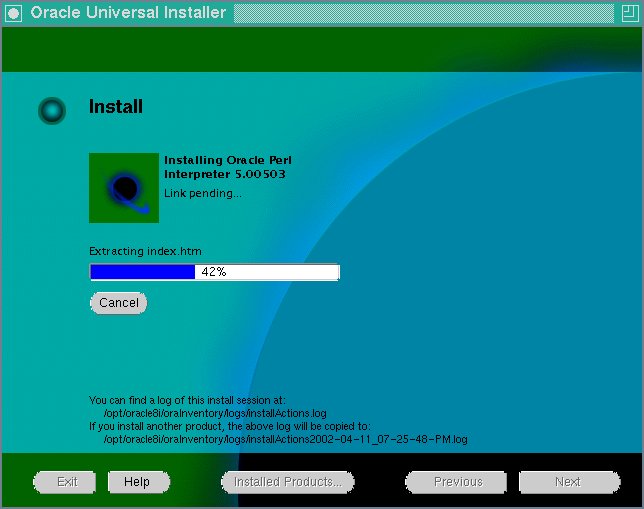The image size is (644, 509).
Task: Open the Installed Products list
Action: pos(288,482)
